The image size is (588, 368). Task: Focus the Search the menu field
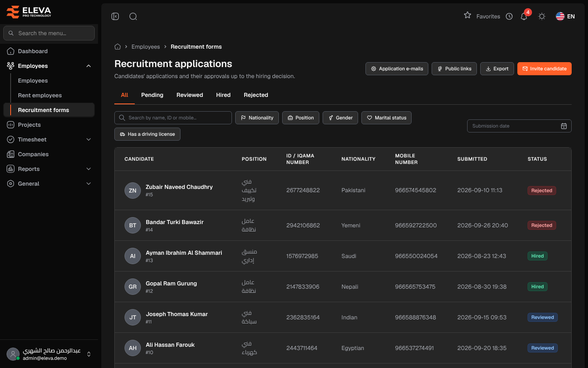coord(49,33)
